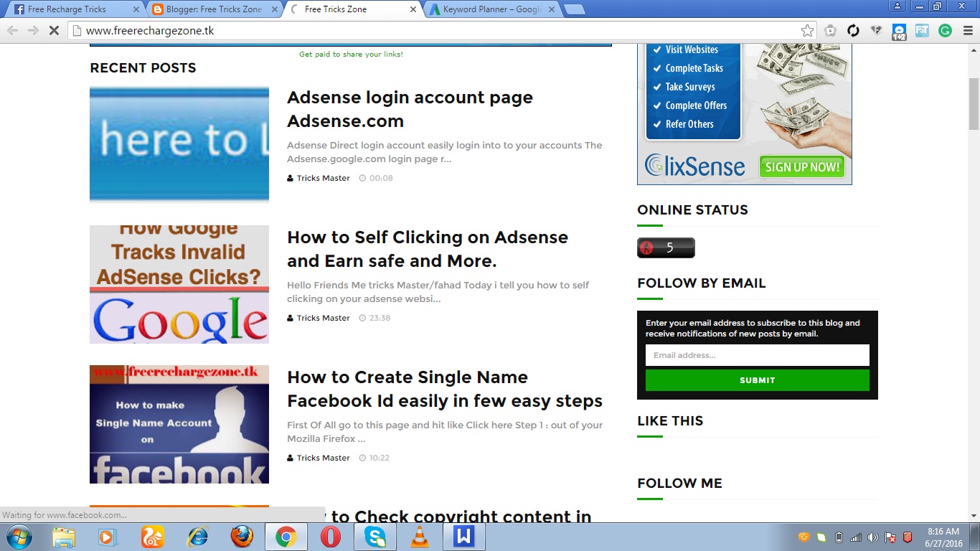The image size is (980, 551).
Task: Switch to the Keyword Planner tab
Action: [x=491, y=9]
